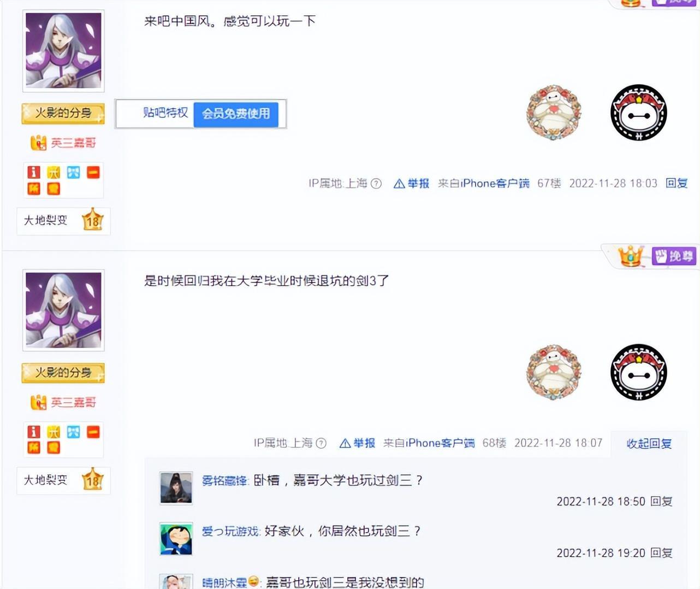Click the 举报 report link on floor 68

tap(364, 443)
